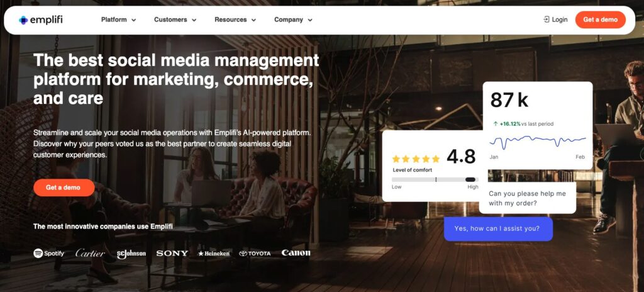The height and width of the screenshot is (292, 644).
Task: Click the Level of comfort slider bar
Action: coord(435,180)
